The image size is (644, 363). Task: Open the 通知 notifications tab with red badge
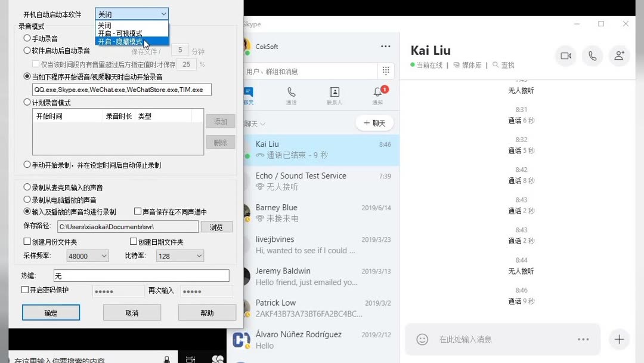tap(377, 94)
